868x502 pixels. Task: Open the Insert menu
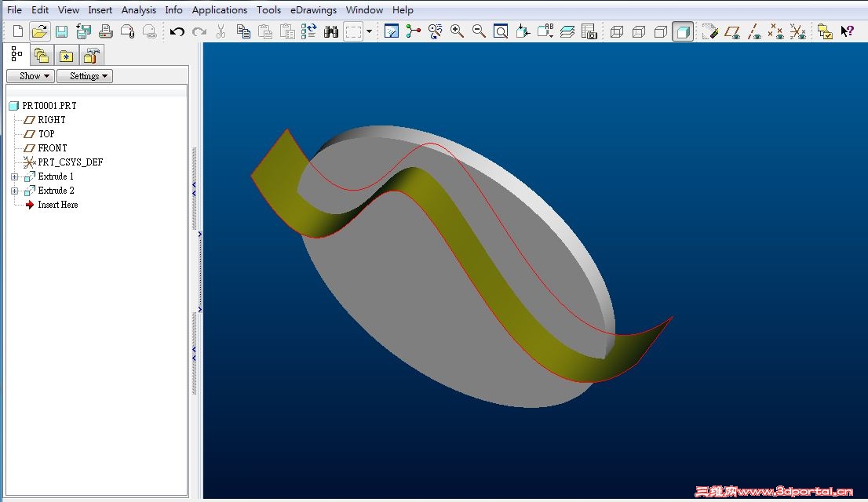pyautogui.click(x=100, y=10)
